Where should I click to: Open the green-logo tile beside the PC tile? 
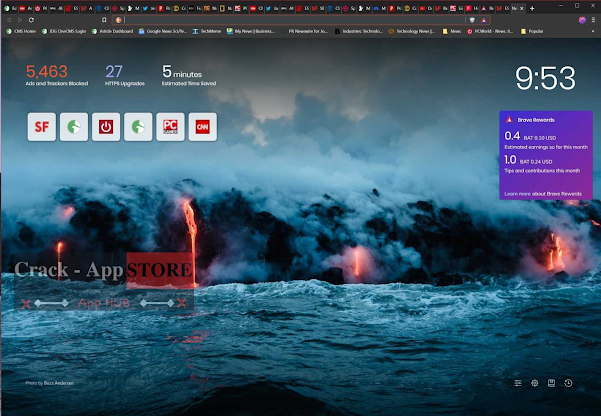138,127
